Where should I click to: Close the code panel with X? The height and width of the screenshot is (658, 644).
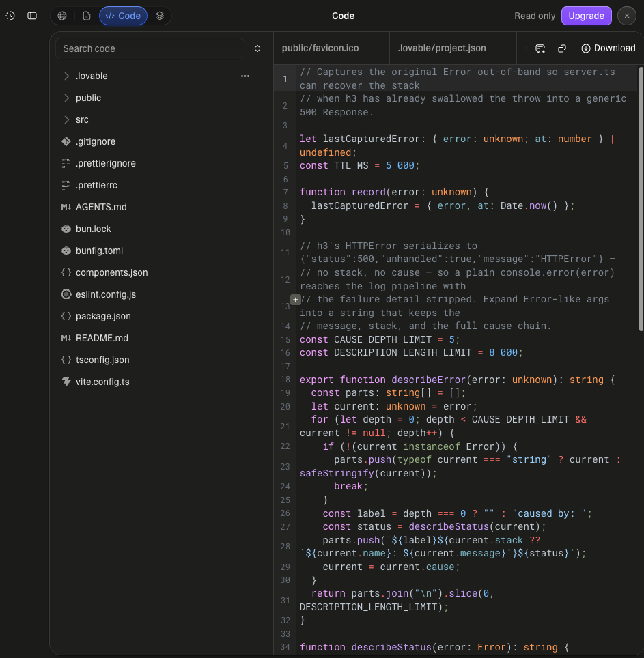tap(626, 16)
